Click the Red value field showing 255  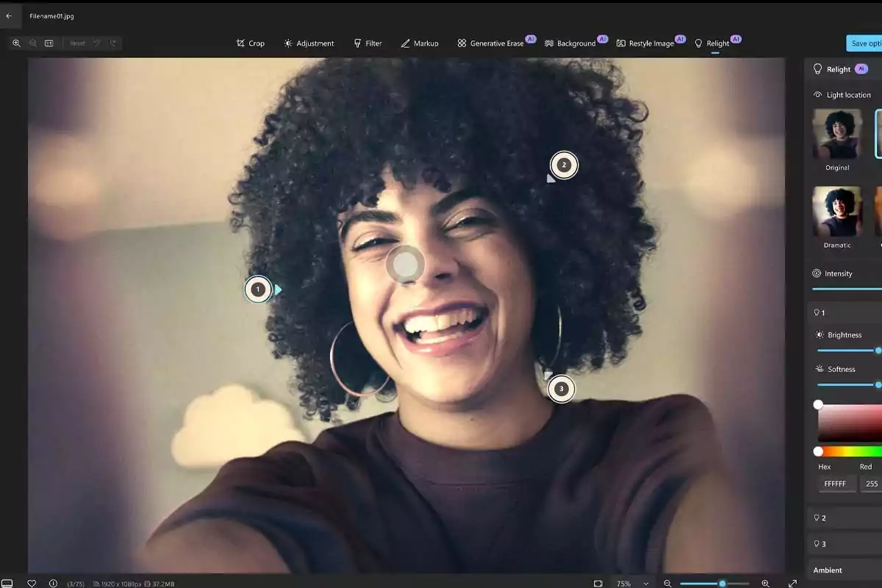(872, 484)
